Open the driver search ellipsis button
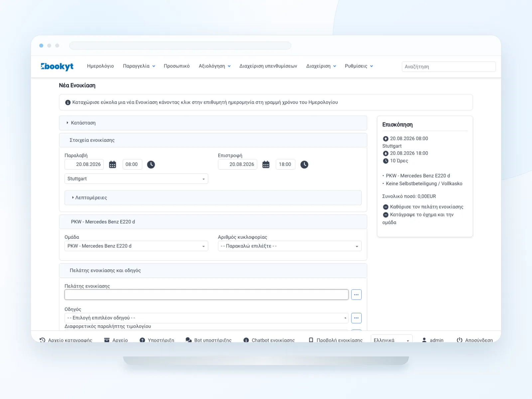 [x=356, y=318]
